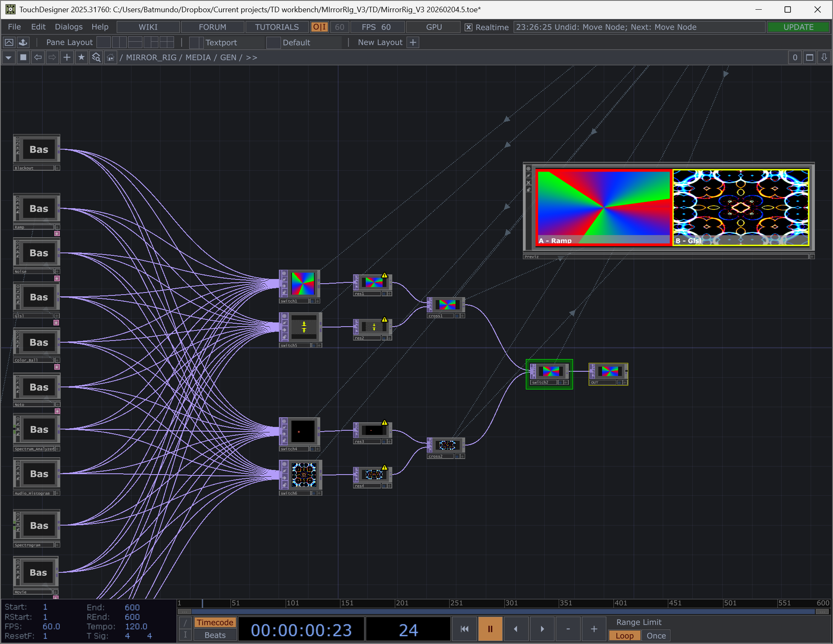
Task: Click the timeline range scrollbar
Action: point(501,612)
